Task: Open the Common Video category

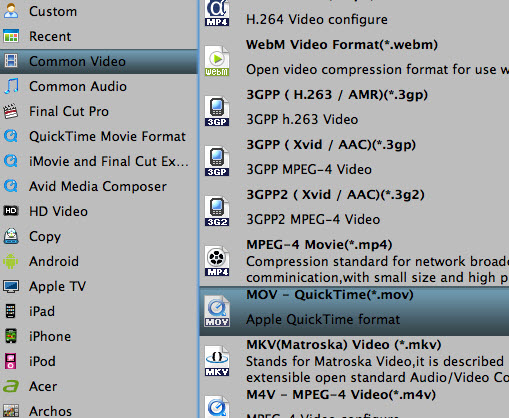Action: point(99,61)
